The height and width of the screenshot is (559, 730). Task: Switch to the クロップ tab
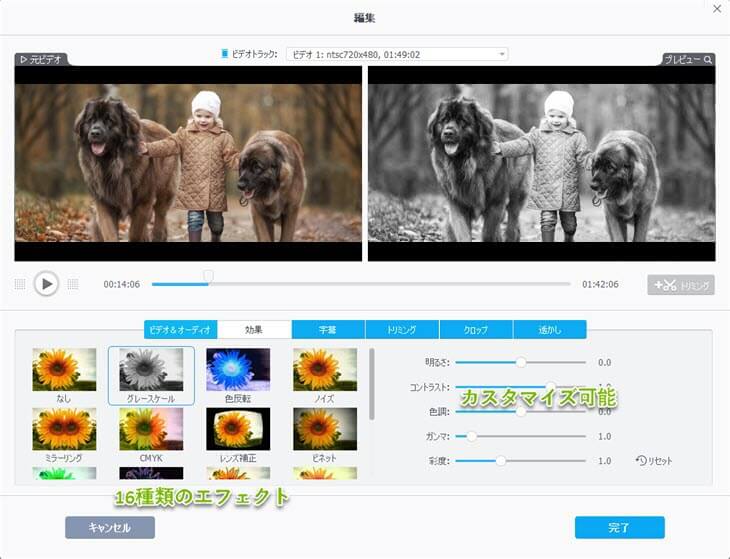[x=476, y=329]
